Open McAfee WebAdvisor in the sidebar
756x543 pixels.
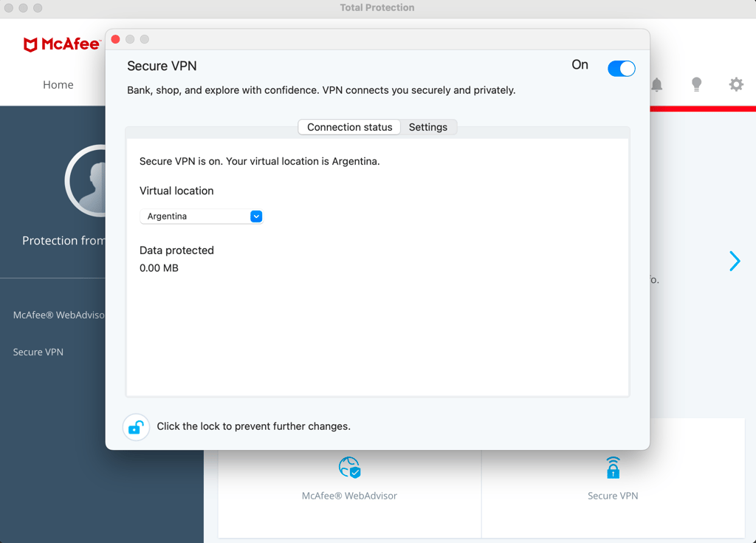point(59,315)
